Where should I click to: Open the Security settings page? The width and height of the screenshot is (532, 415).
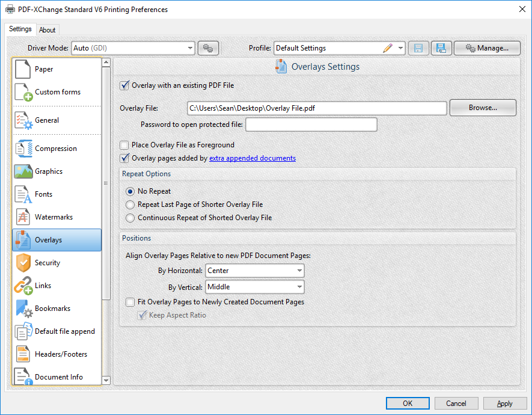57,263
